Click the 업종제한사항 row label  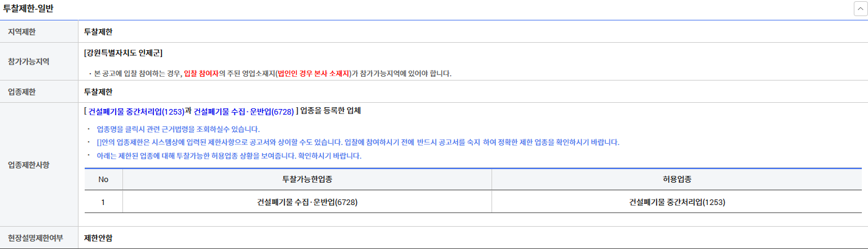point(28,165)
